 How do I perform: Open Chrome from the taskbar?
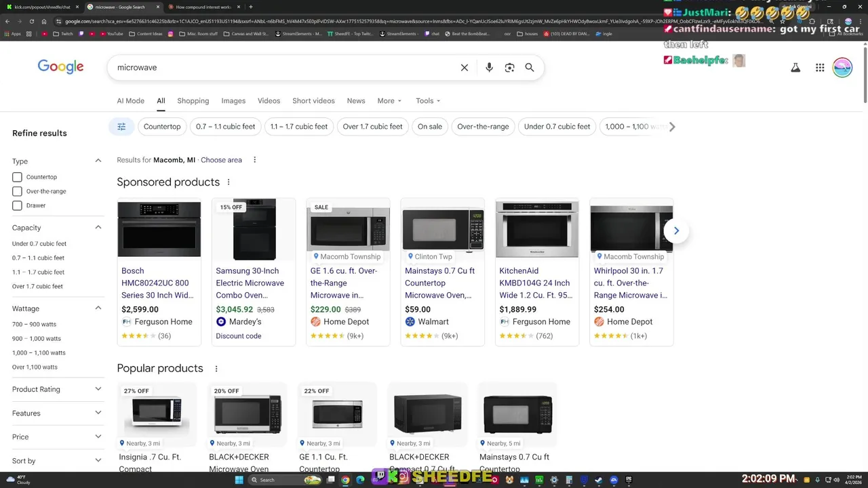[345, 480]
